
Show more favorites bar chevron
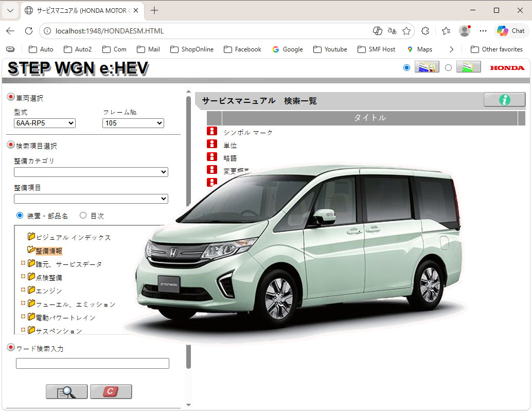pos(451,49)
